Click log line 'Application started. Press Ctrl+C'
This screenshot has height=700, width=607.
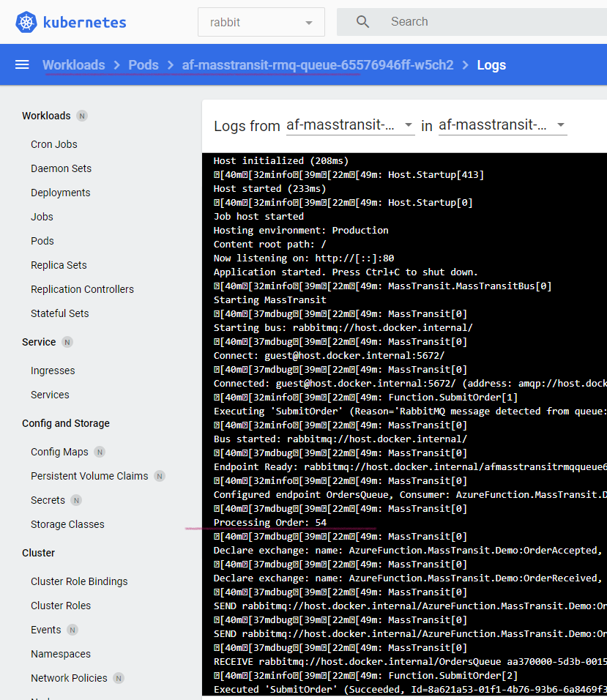pos(346,272)
